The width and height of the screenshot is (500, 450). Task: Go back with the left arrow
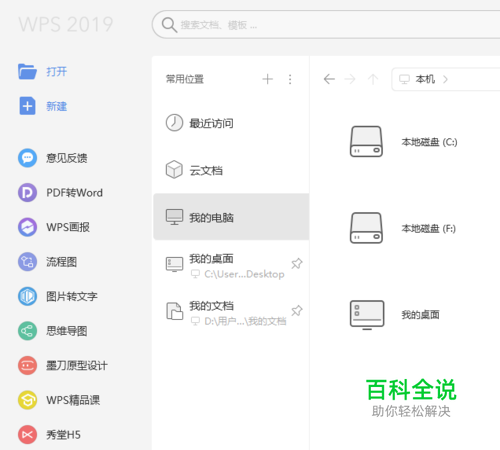(x=329, y=79)
